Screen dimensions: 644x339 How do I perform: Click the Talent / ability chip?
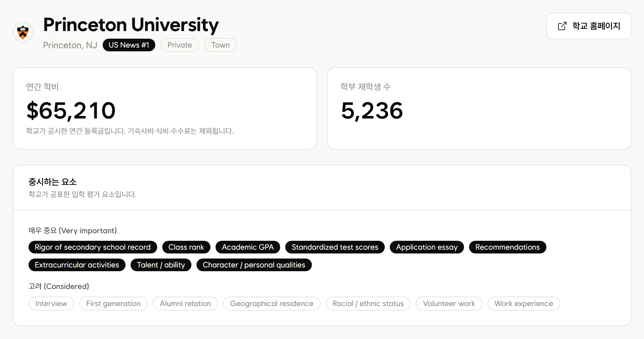click(x=161, y=265)
